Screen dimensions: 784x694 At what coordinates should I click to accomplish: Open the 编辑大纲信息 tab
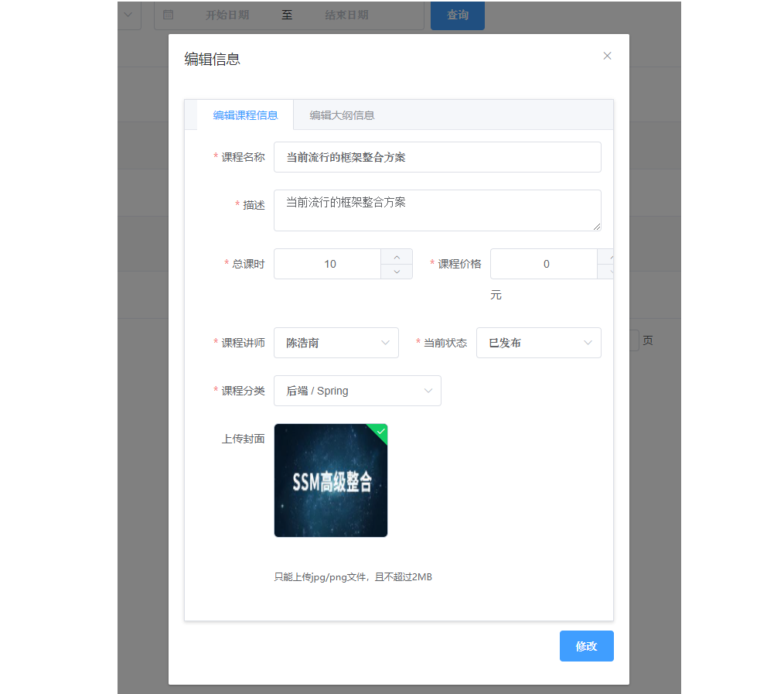tap(342, 115)
